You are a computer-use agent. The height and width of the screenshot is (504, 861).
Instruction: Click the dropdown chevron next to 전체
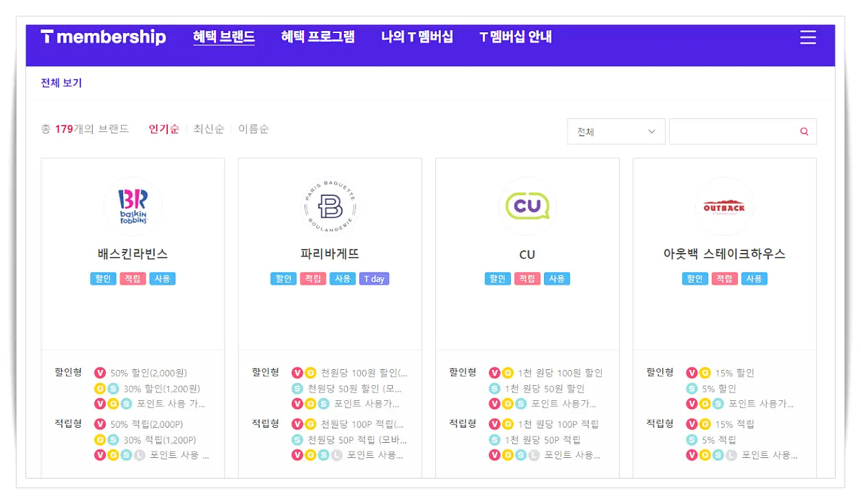[x=649, y=131]
